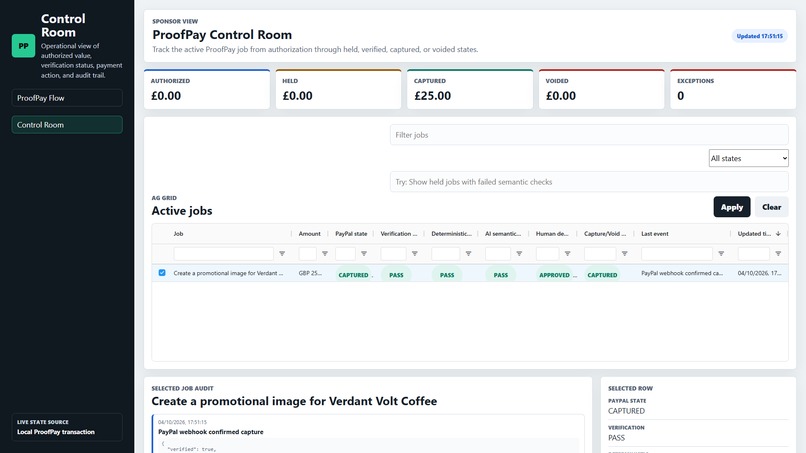The width and height of the screenshot is (806, 453).
Task: Click the Amount column filter input
Action: [307, 253]
